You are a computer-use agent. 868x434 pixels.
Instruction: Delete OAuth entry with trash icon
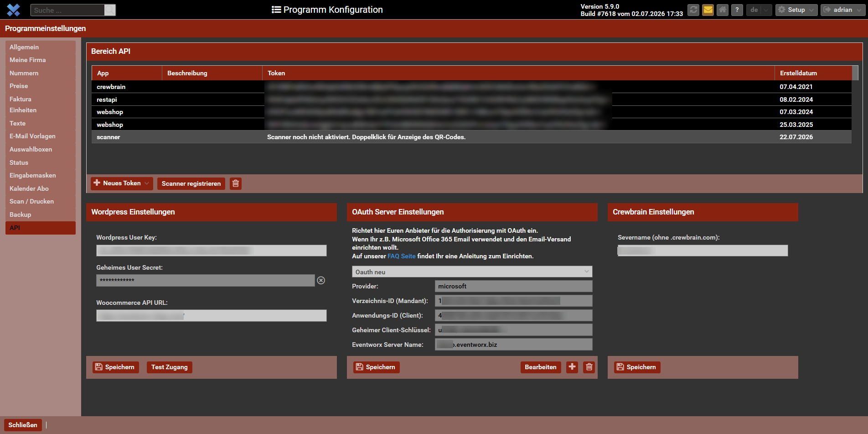click(x=589, y=367)
